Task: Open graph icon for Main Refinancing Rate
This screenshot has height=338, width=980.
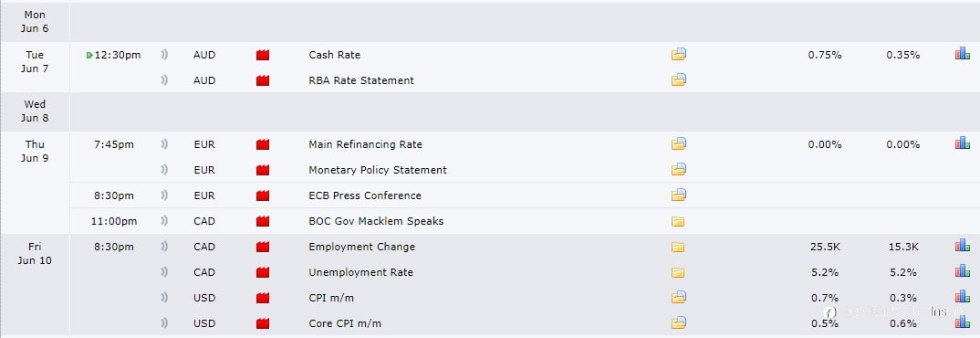Action: click(963, 144)
